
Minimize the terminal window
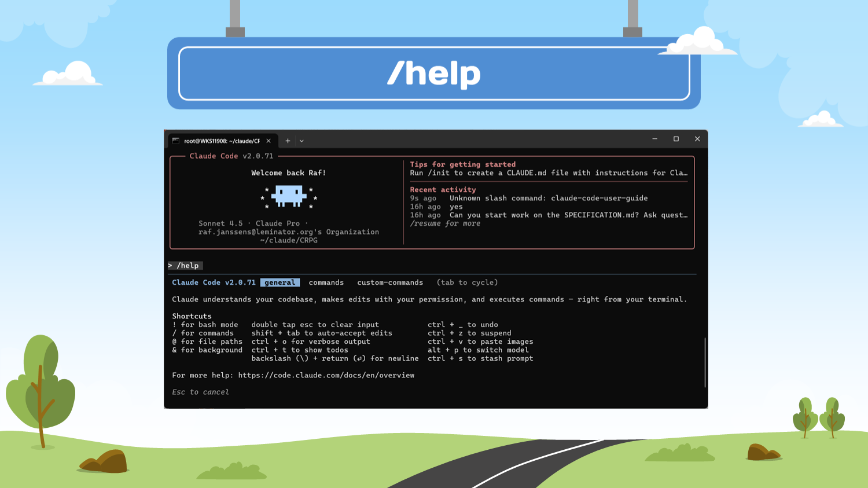654,139
